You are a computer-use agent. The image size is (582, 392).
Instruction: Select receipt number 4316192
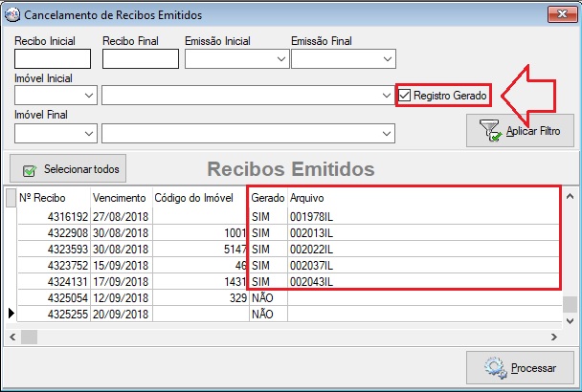point(68,217)
